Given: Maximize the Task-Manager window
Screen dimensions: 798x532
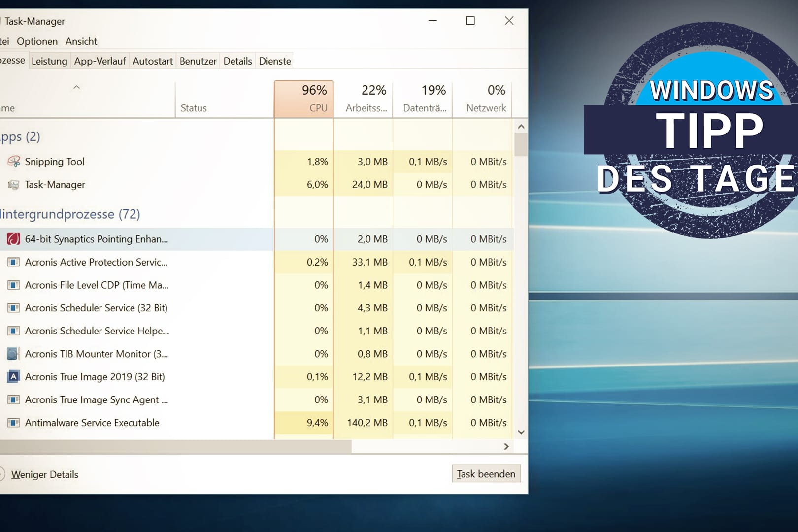Looking at the screenshot, I should pos(470,20).
